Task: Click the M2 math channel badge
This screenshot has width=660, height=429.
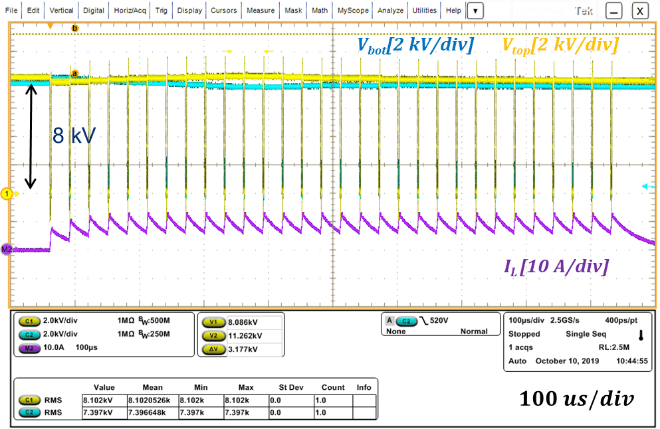Action: click(31, 345)
